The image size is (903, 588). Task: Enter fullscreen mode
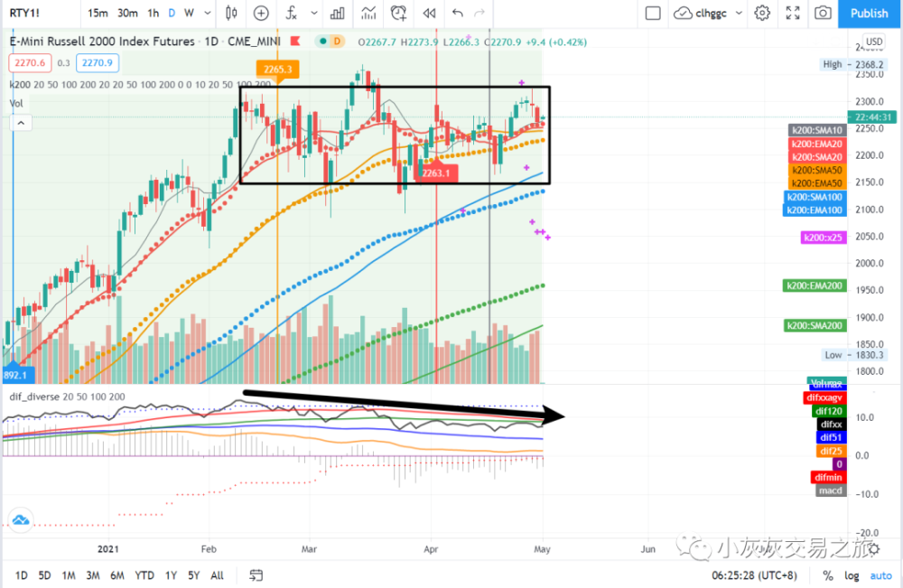coord(793,13)
